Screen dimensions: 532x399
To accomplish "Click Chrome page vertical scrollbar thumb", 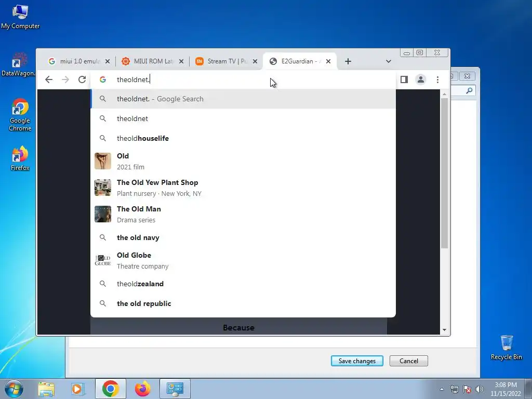I will tap(445, 173).
